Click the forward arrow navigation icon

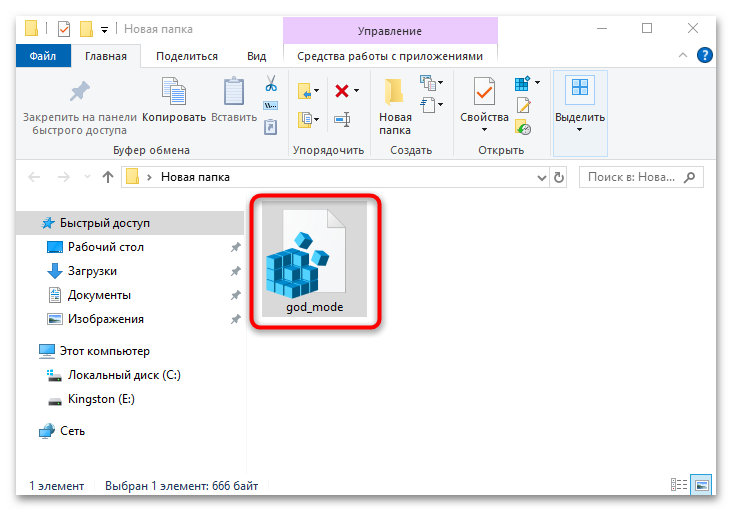(63, 177)
